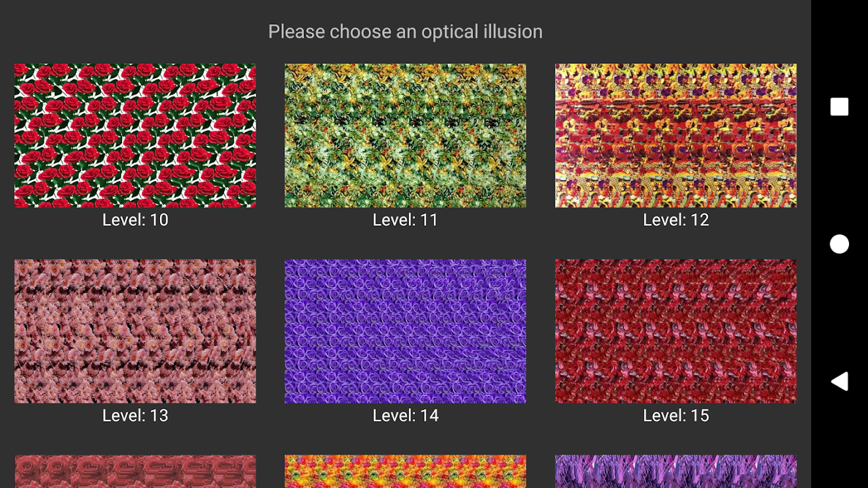
Task: Tap the Android back triangle button
Action: (839, 381)
